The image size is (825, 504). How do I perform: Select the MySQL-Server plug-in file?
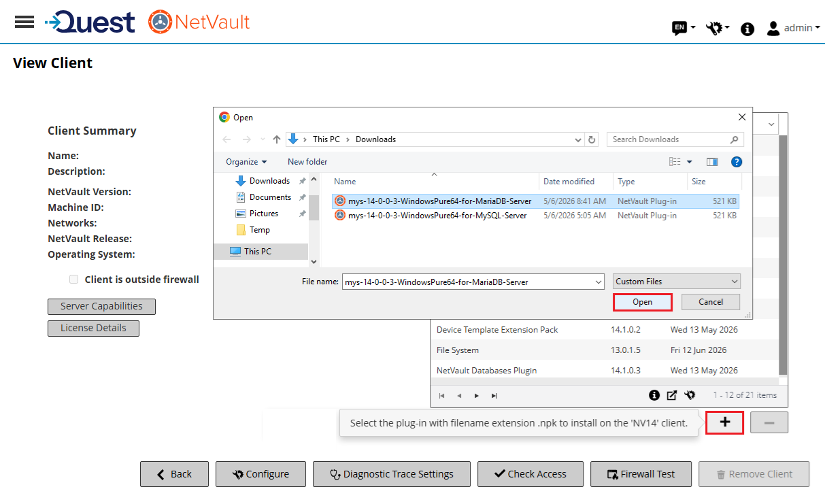tap(535, 216)
